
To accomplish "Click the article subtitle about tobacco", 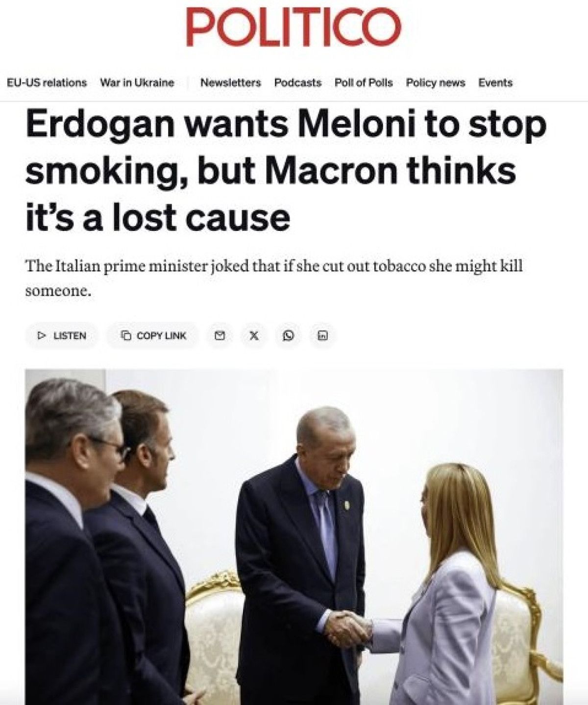I will (x=274, y=278).
